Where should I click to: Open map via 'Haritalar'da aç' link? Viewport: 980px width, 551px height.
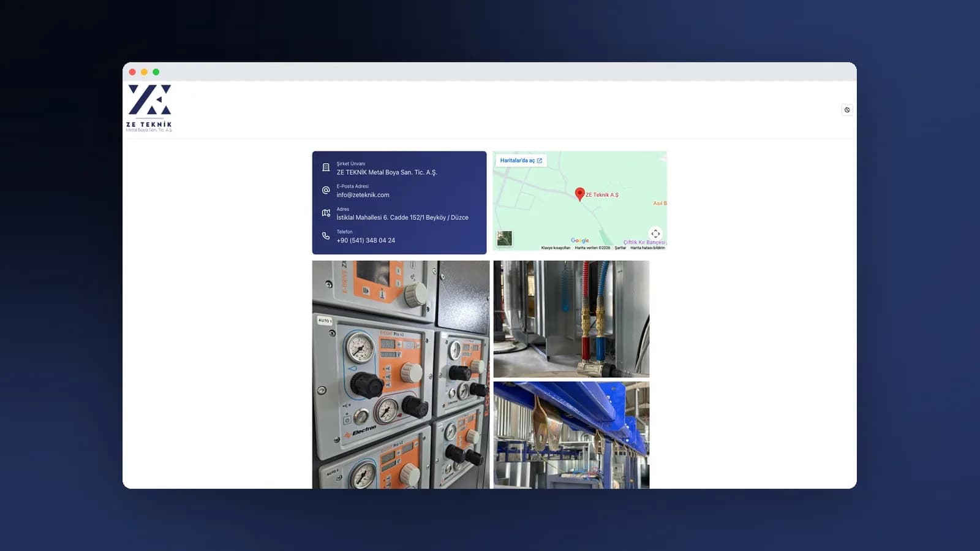pyautogui.click(x=521, y=161)
